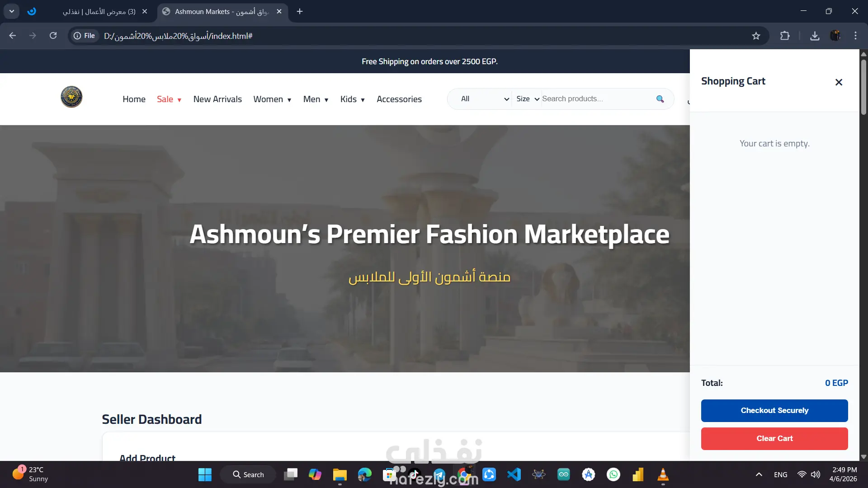The height and width of the screenshot is (488, 868).
Task: Click the search magnifier icon
Action: tap(660, 99)
